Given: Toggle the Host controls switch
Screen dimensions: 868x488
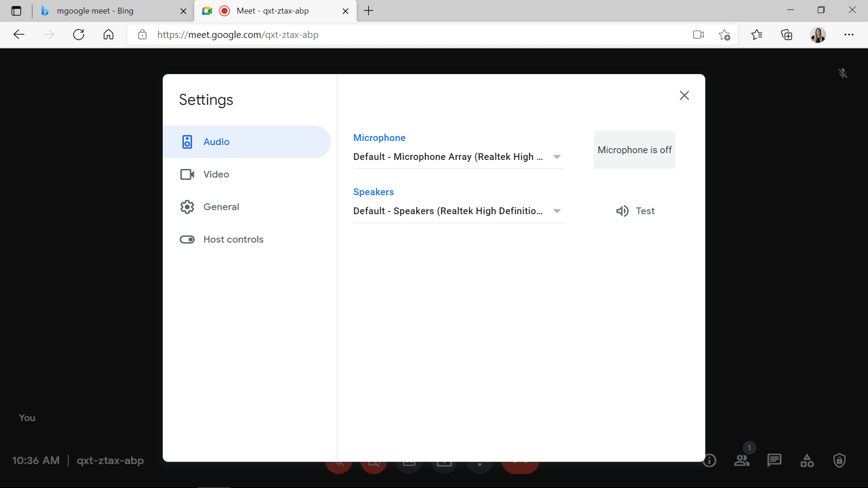Looking at the screenshot, I should 187,239.
